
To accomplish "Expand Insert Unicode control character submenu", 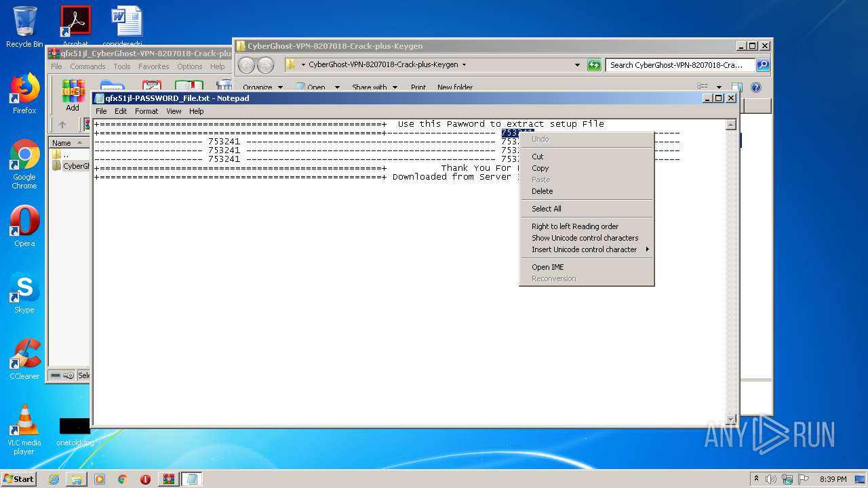I will 587,249.
